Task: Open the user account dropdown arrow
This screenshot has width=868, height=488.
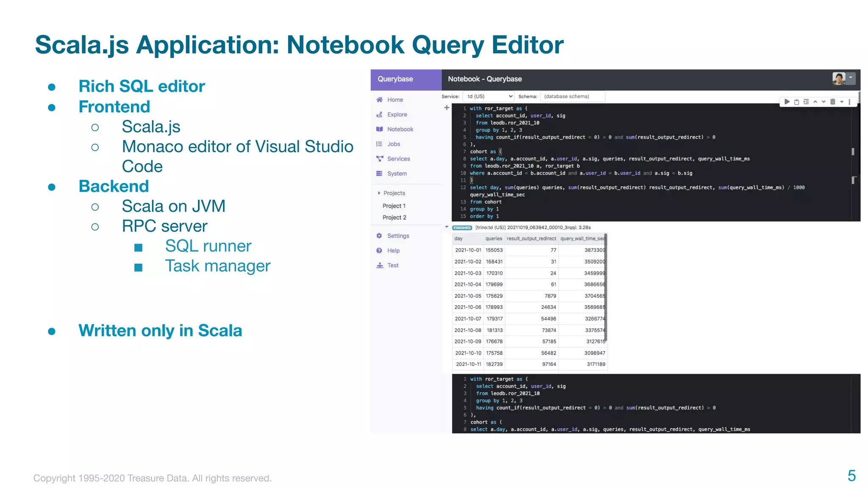Action: 851,78
